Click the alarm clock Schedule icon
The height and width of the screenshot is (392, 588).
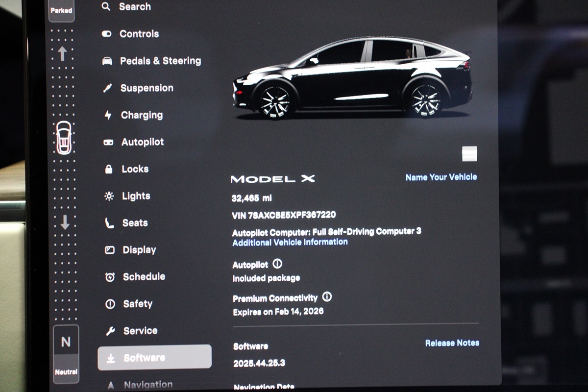[x=110, y=277]
